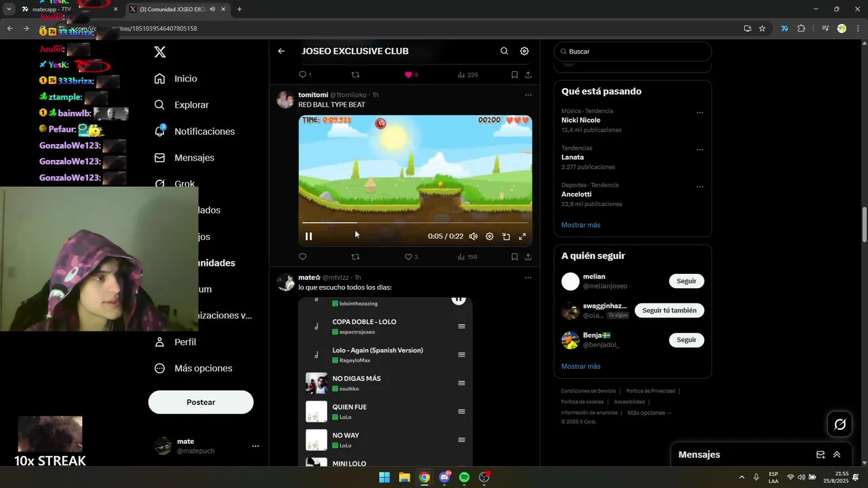Open options for the Lanata trend

700,150
